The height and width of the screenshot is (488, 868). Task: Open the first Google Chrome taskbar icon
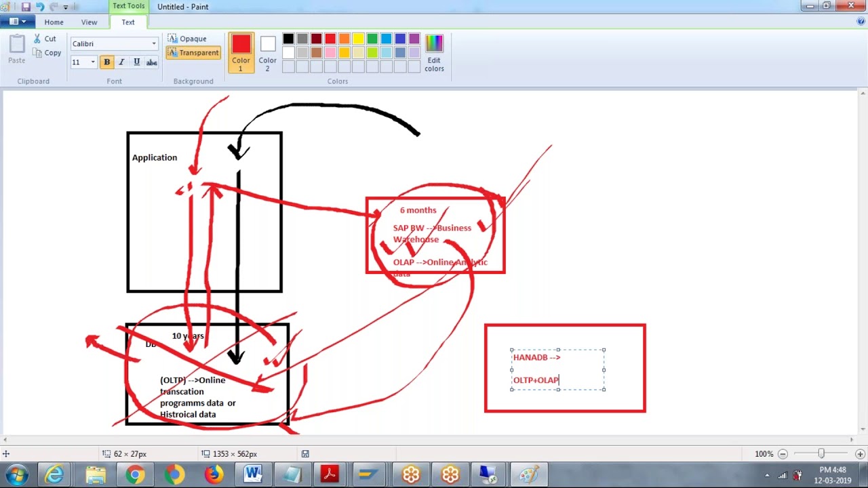click(x=135, y=475)
